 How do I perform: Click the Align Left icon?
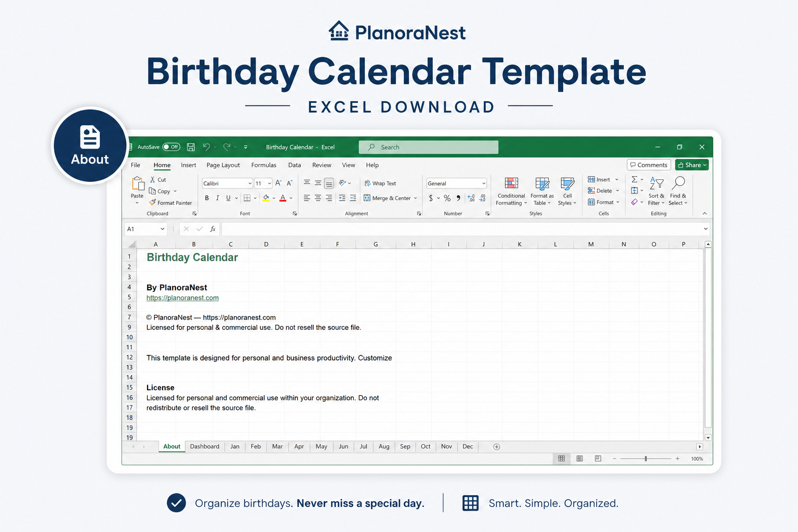[307, 198]
